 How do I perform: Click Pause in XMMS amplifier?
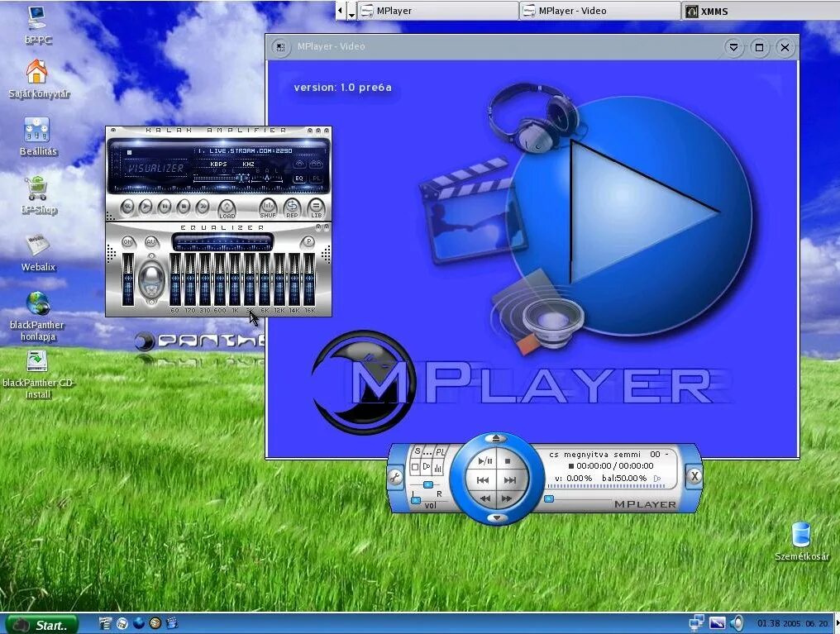(165, 207)
